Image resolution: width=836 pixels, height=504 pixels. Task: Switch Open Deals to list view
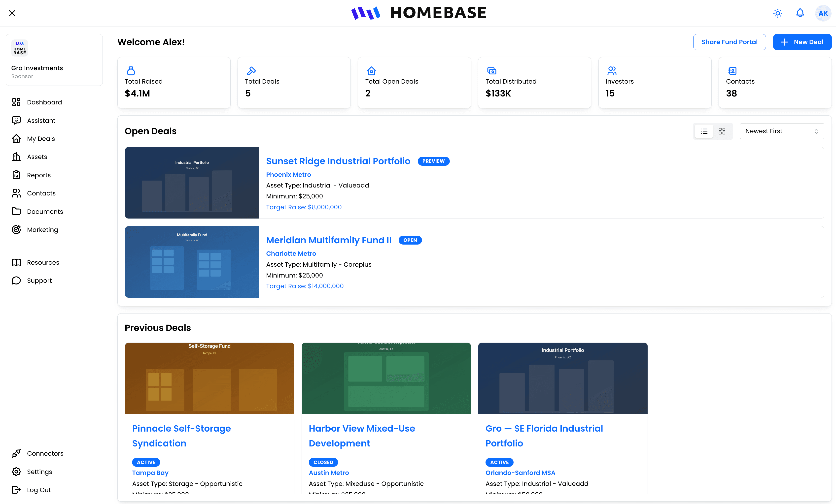click(704, 131)
